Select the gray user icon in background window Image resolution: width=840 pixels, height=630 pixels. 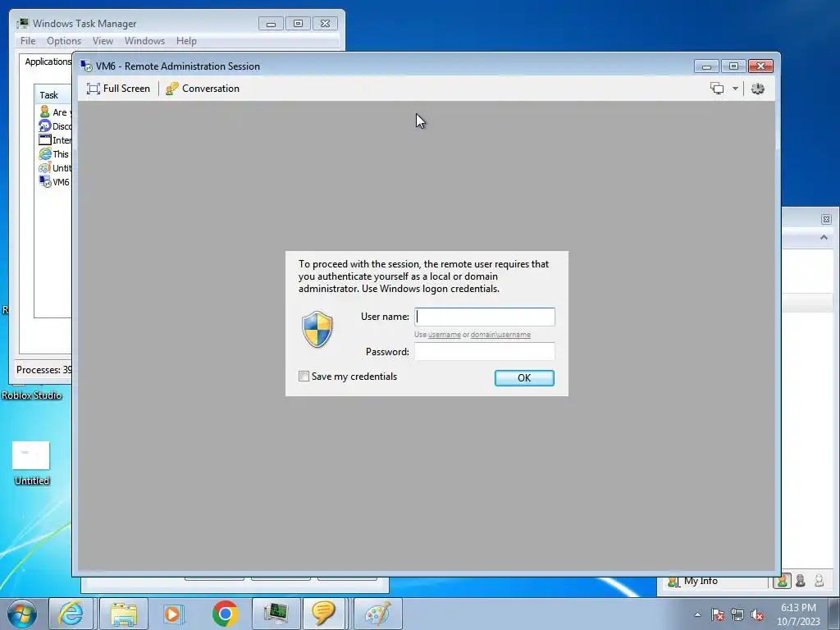[x=801, y=581]
